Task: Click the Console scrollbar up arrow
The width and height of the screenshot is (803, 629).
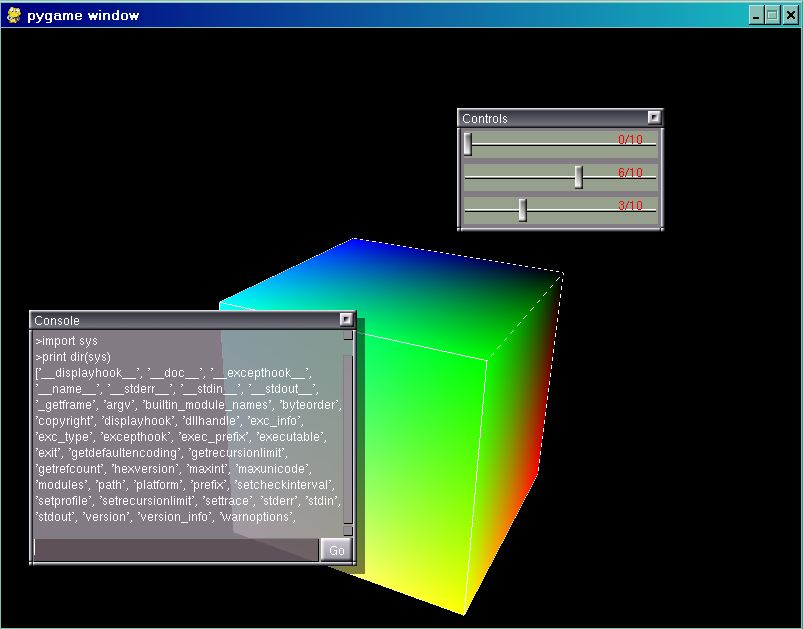Action: [348, 336]
